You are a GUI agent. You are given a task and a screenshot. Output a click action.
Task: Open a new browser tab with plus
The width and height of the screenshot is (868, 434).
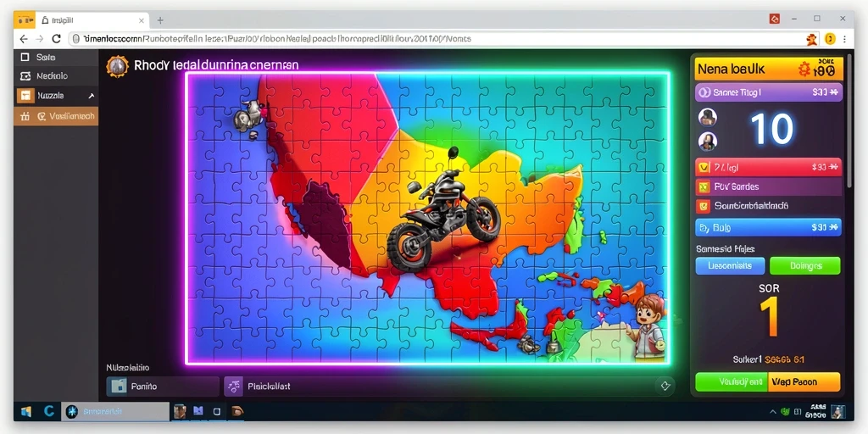click(x=160, y=20)
